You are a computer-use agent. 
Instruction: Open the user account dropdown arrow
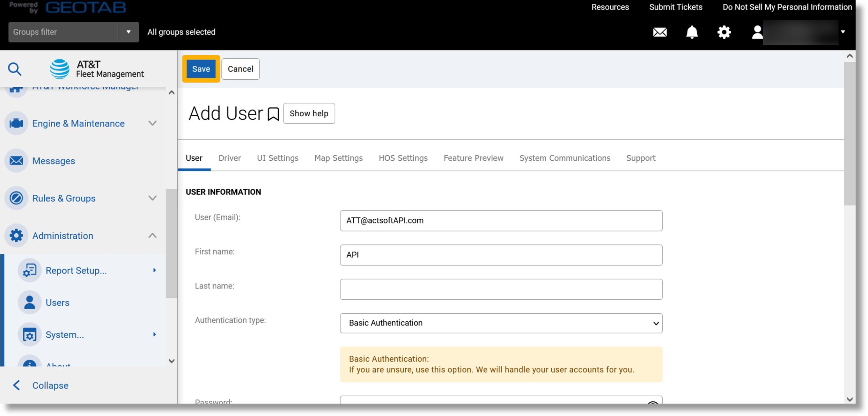pos(843,32)
